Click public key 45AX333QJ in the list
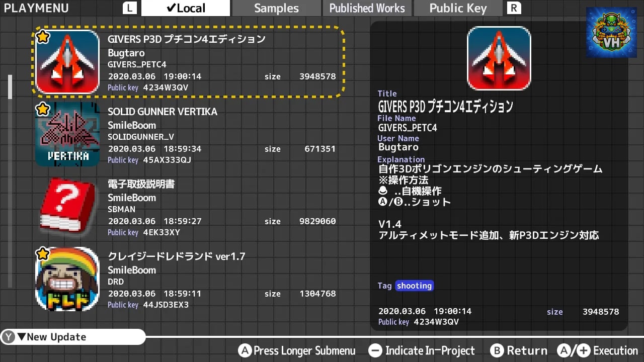Viewport: 644px width, 362px height. [x=167, y=160]
